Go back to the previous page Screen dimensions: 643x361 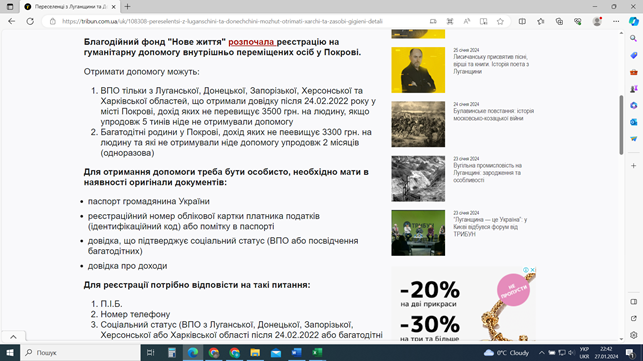tap(11, 21)
